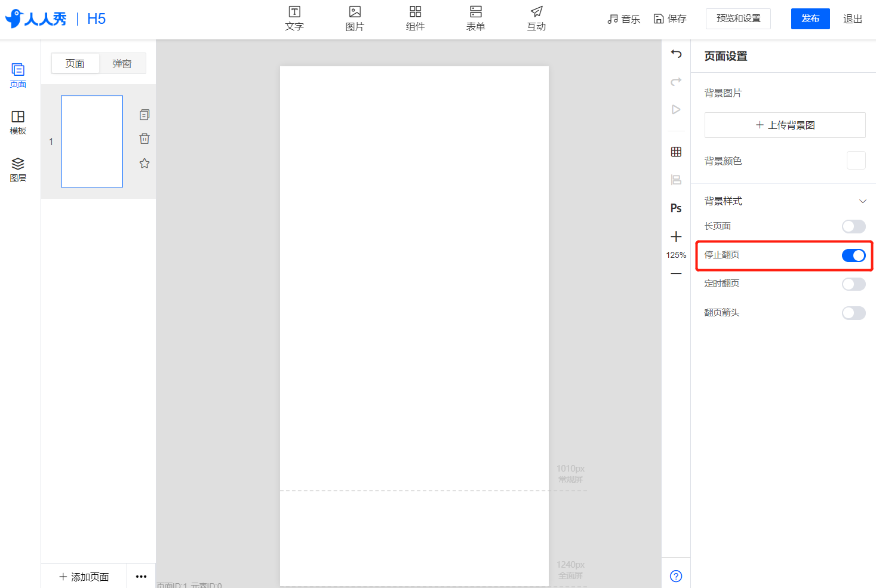
Task: Open the 文字 text tool
Action: (294, 19)
